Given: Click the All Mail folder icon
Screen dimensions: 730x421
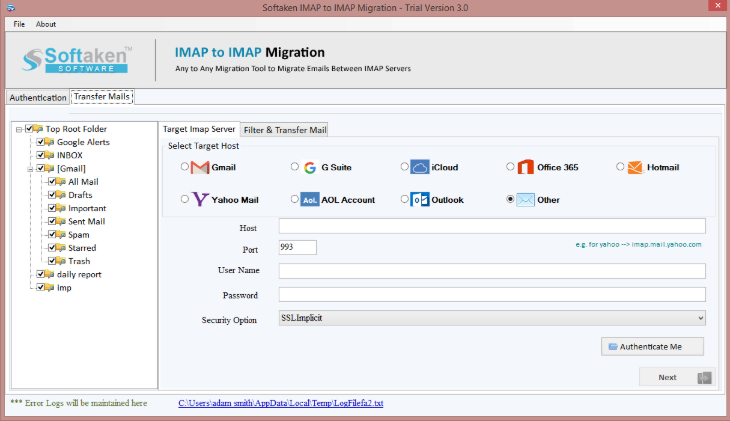Looking at the screenshot, I should coord(61,182).
